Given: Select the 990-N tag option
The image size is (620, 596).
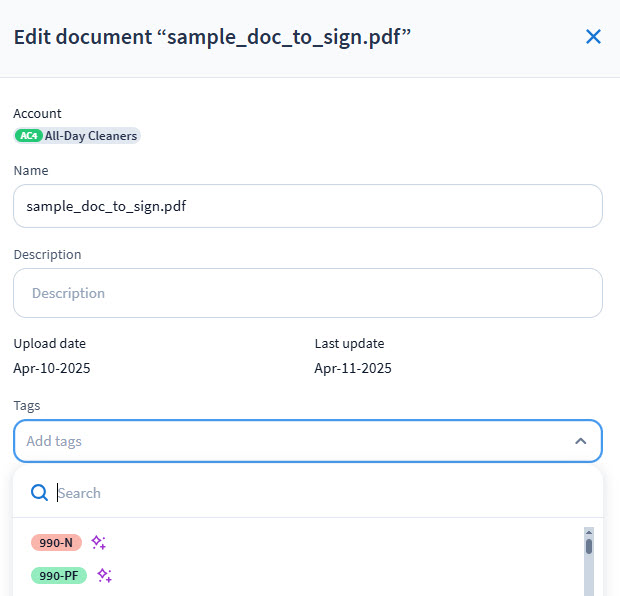Looking at the screenshot, I should coord(56,542).
